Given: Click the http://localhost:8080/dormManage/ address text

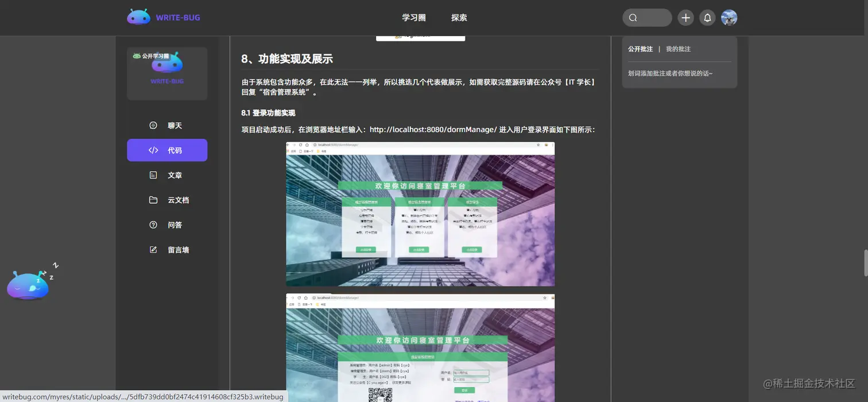Looking at the screenshot, I should point(433,130).
